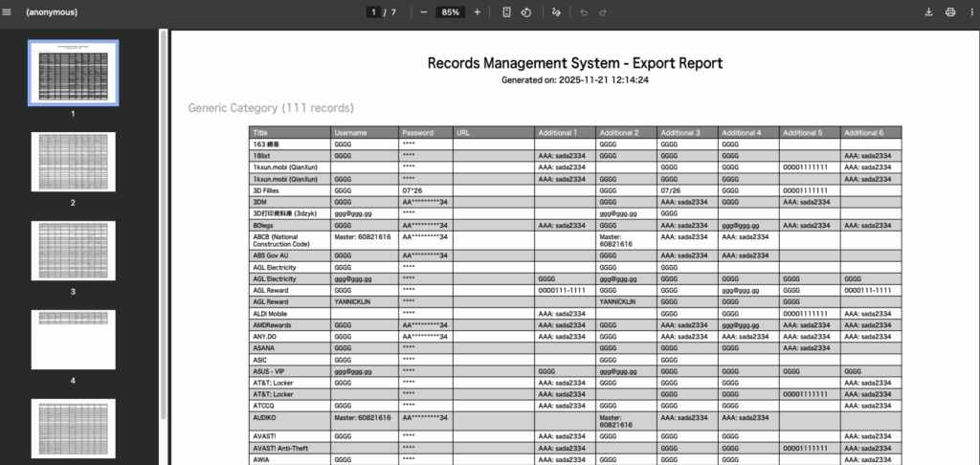Click the fit to page icon

pyautogui.click(x=506, y=12)
